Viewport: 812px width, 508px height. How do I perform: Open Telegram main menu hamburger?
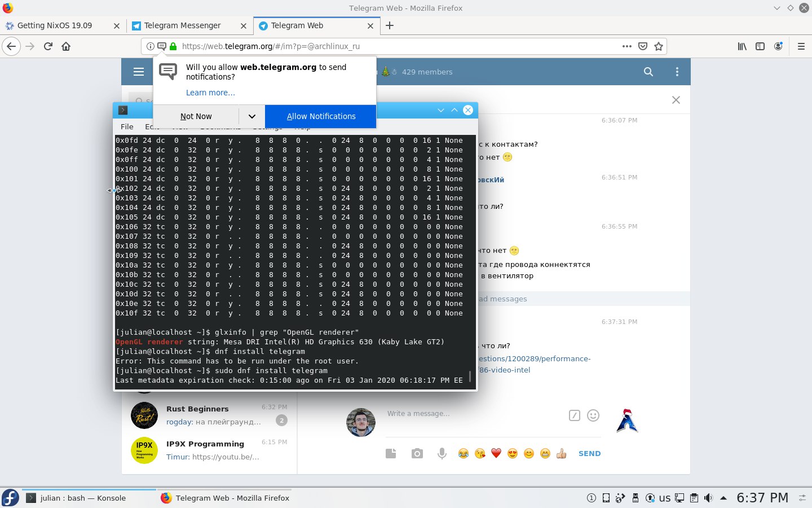tap(139, 72)
